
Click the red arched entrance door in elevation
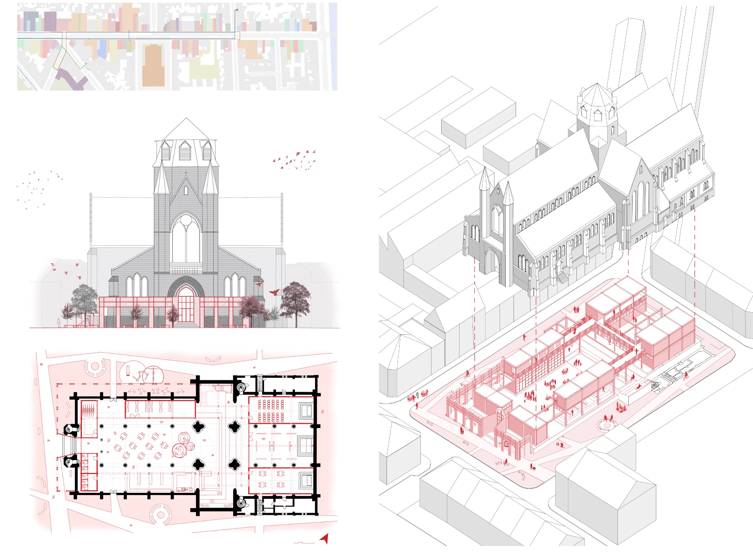186,304
